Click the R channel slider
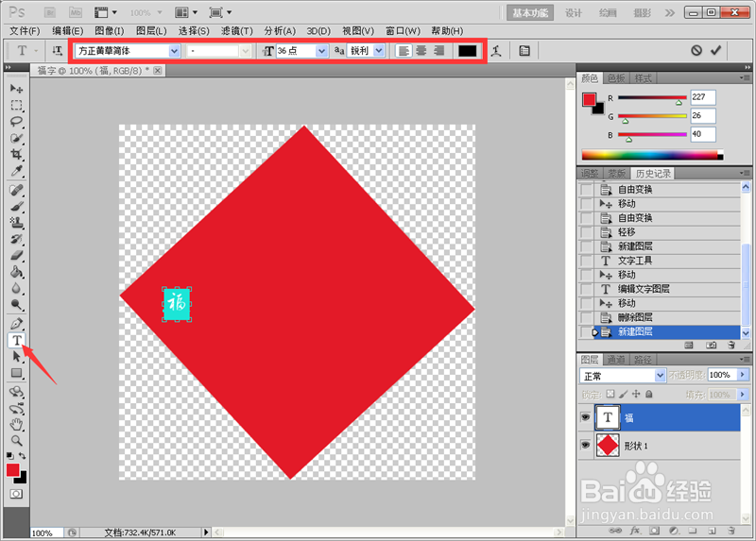The height and width of the screenshot is (541, 756). coord(652,98)
